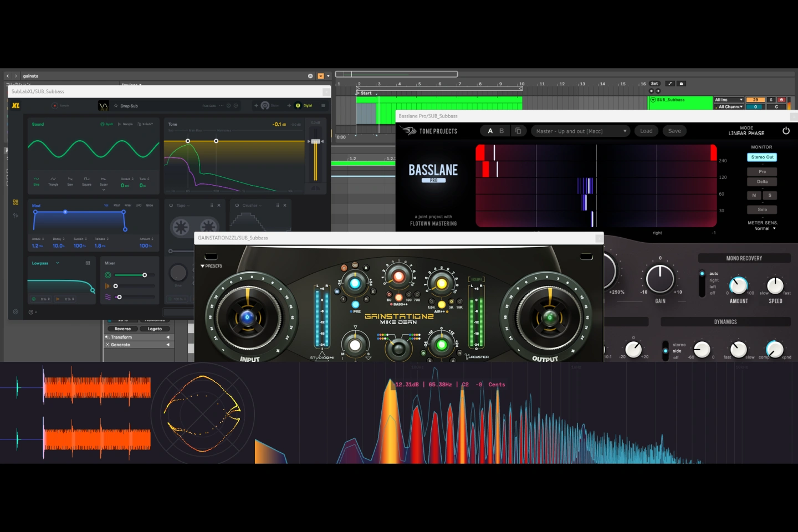This screenshot has width=798, height=532.
Task: Click the Mono Recovery Speed knob
Action: click(775, 285)
